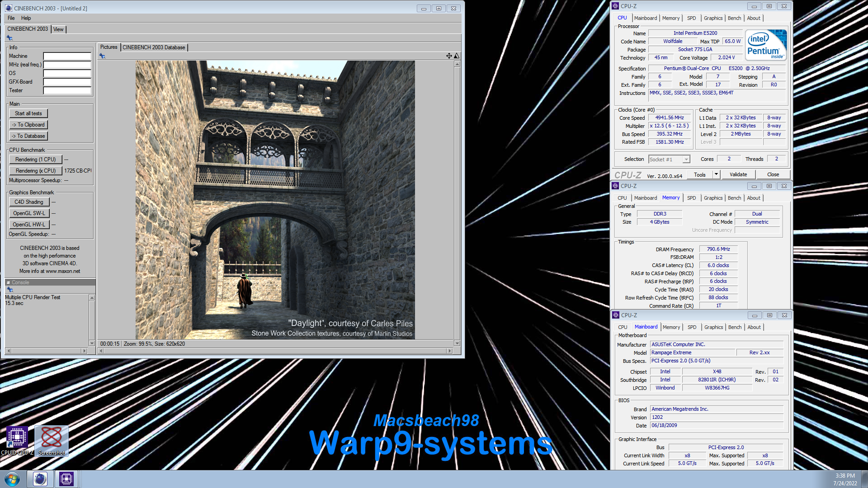Screen dimensions: 868x488
Task: Open the Graphics tab in the Mainboard CPU-Z window
Action: point(713,327)
